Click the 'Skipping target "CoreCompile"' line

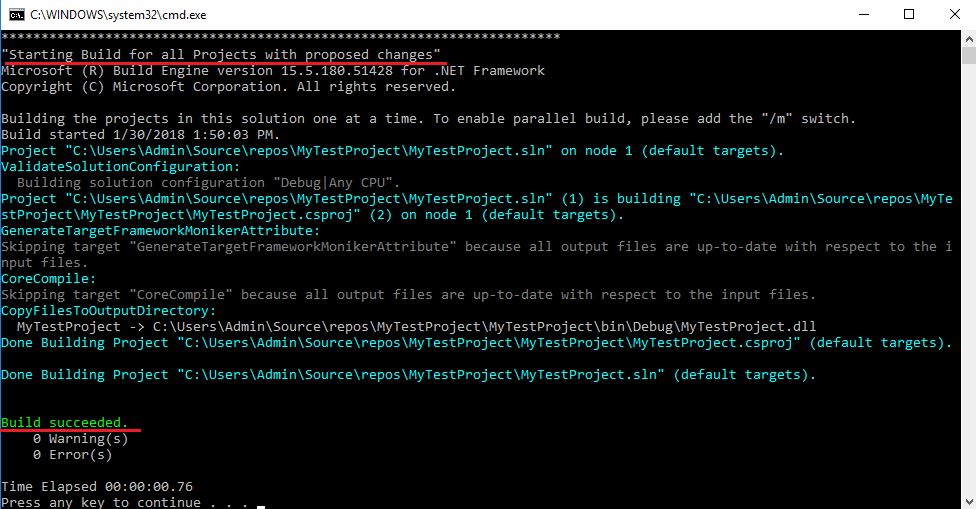click(408, 294)
